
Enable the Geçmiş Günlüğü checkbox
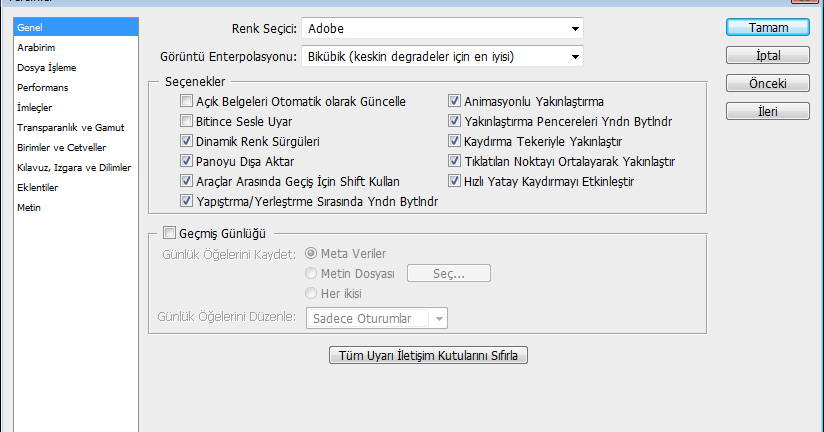tap(168, 233)
